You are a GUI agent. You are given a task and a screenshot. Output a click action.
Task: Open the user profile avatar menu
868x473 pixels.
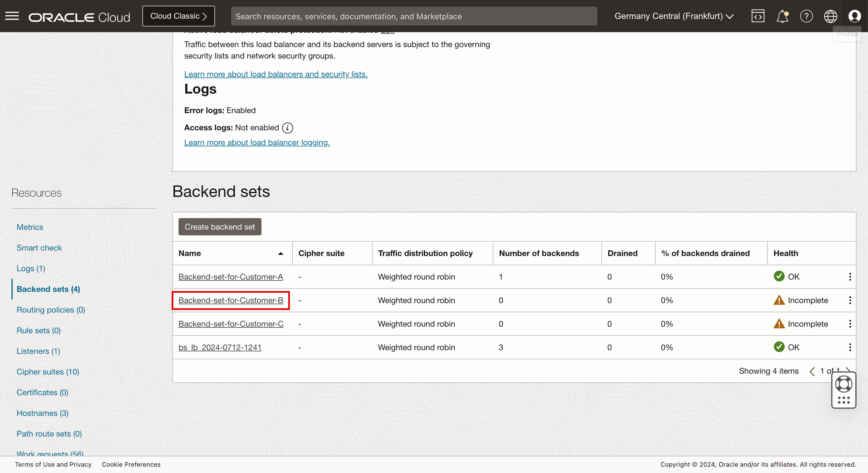pos(855,16)
